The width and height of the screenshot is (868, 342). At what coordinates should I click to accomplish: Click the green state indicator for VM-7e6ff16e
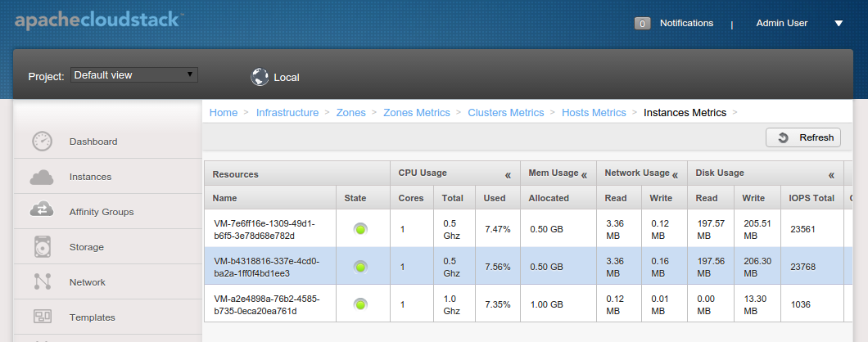[361, 228]
